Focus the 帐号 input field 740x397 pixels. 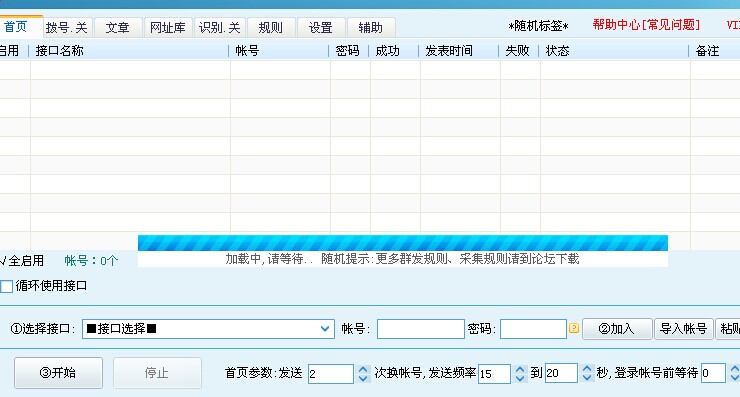point(420,329)
